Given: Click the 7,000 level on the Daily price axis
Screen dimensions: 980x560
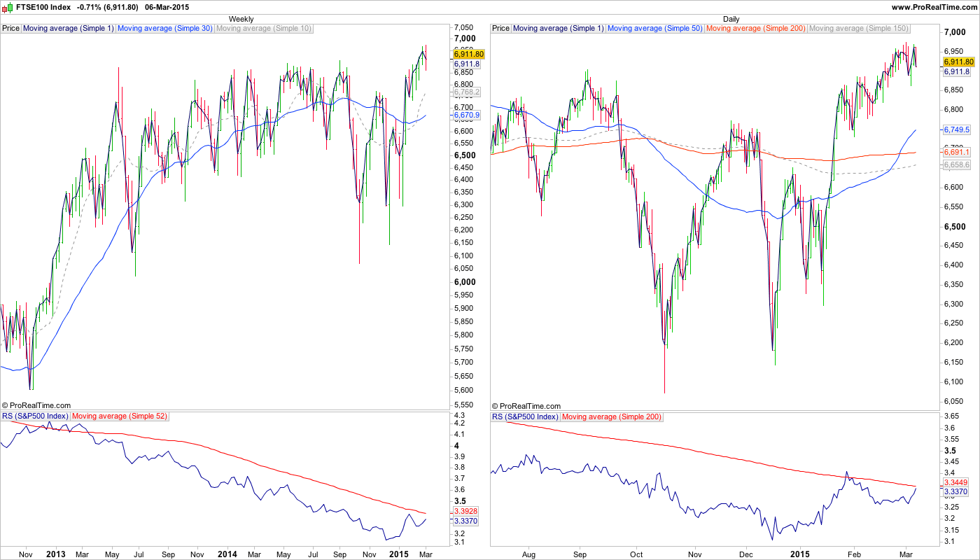Looking at the screenshot, I should (955, 32).
